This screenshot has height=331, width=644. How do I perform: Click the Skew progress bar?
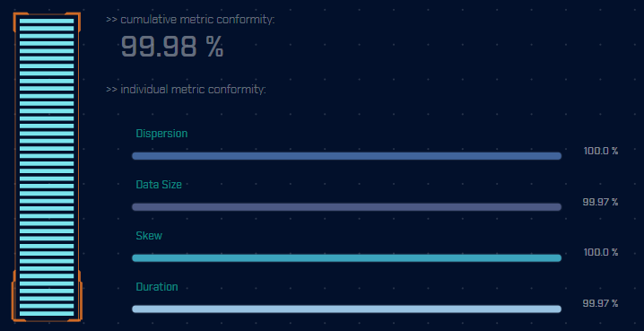pyautogui.click(x=346, y=258)
